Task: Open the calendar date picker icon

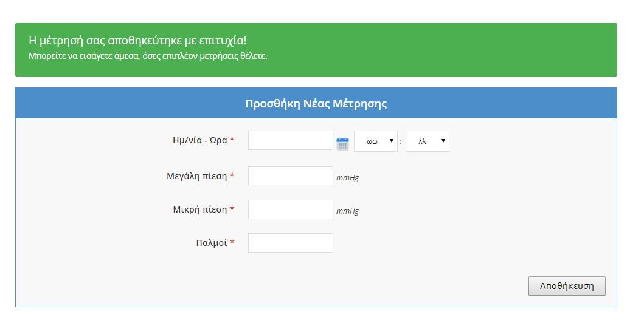Action: click(342, 144)
